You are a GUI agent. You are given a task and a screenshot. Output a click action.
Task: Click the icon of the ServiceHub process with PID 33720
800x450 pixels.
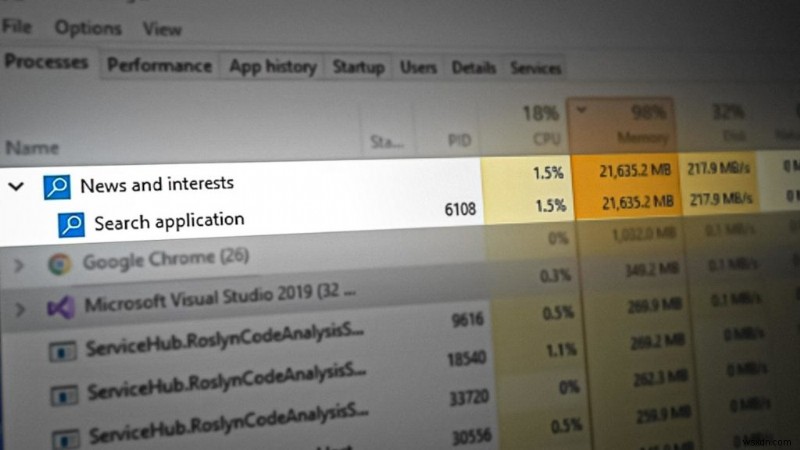[66, 440]
